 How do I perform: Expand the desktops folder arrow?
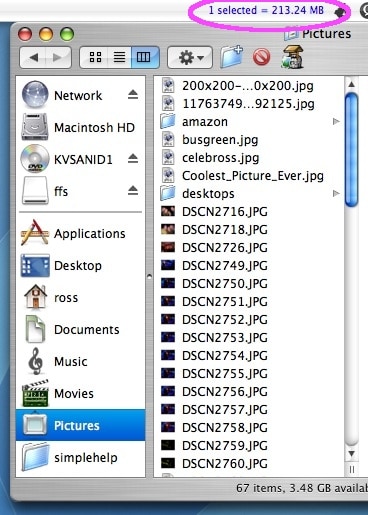[336, 194]
